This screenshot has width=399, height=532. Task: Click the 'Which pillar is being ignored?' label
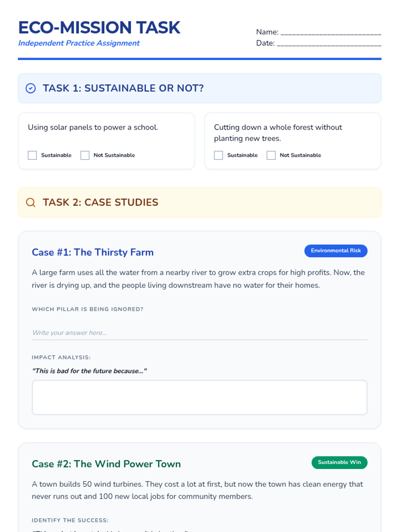[x=87, y=309]
